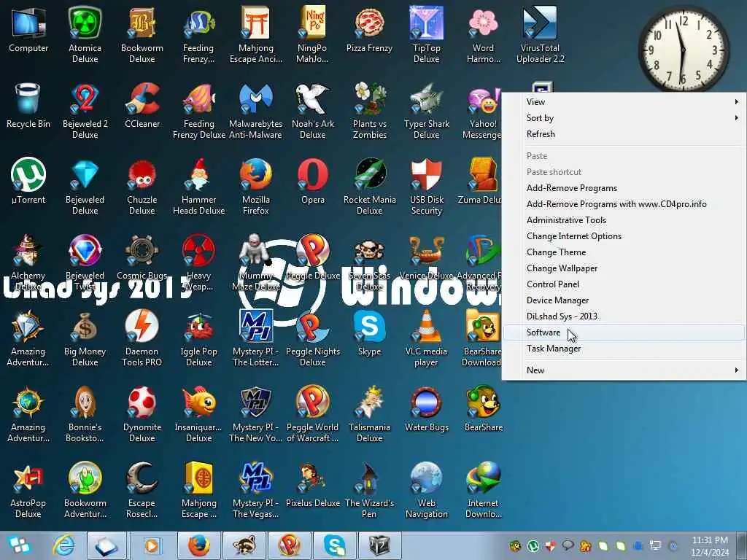Select the Water Bugs desktop icon
This screenshot has height=560, width=747.
(426, 409)
